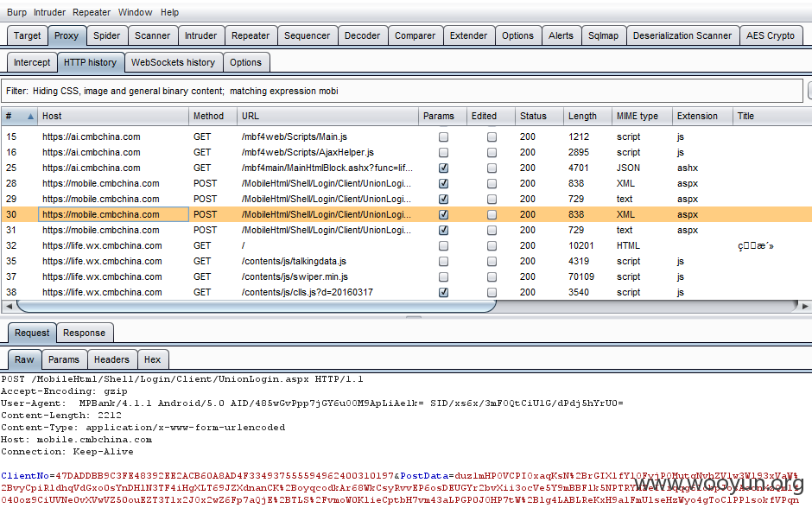Viewport: 812px width, 508px height.
Task: Open the Burp menu
Action: coord(16,12)
